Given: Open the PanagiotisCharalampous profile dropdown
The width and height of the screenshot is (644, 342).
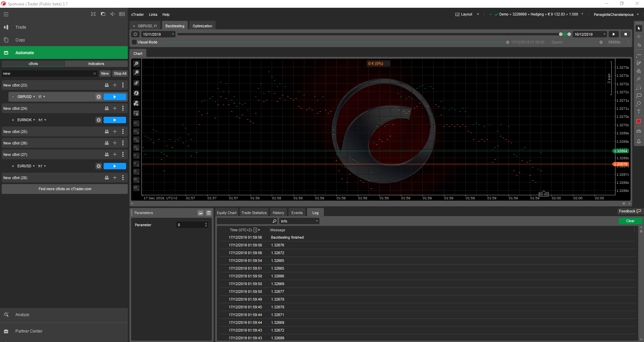Looking at the screenshot, I should tap(616, 14).
